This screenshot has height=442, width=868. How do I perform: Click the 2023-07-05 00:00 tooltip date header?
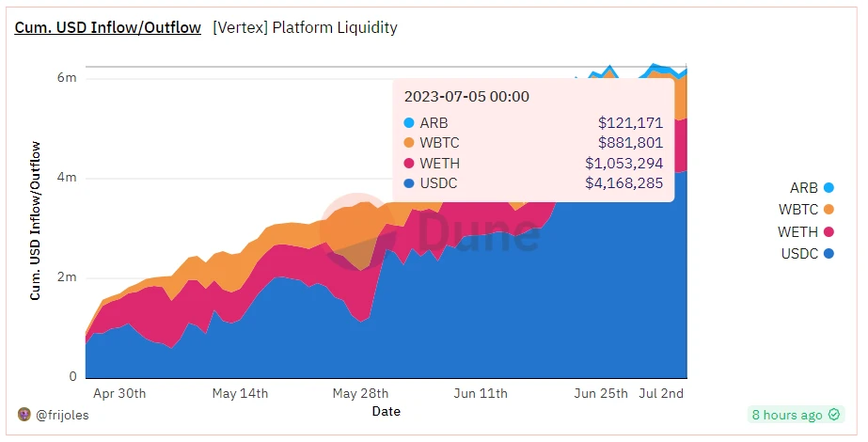tap(466, 96)
